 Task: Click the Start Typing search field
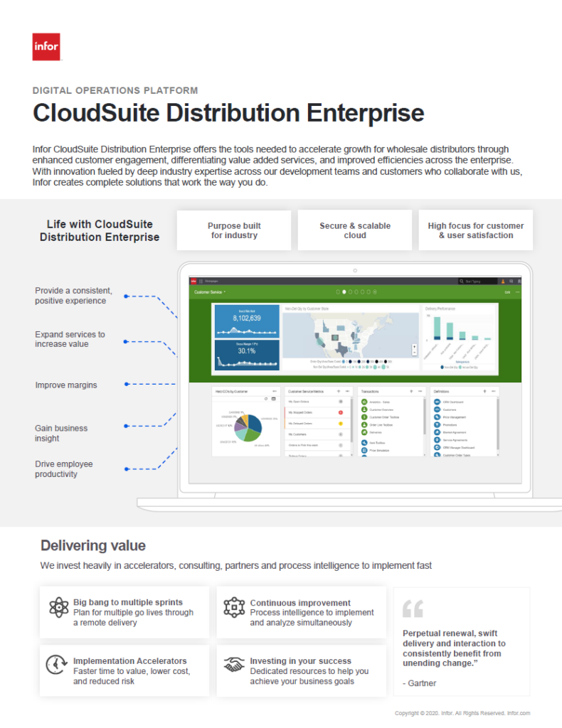[478, 281]
